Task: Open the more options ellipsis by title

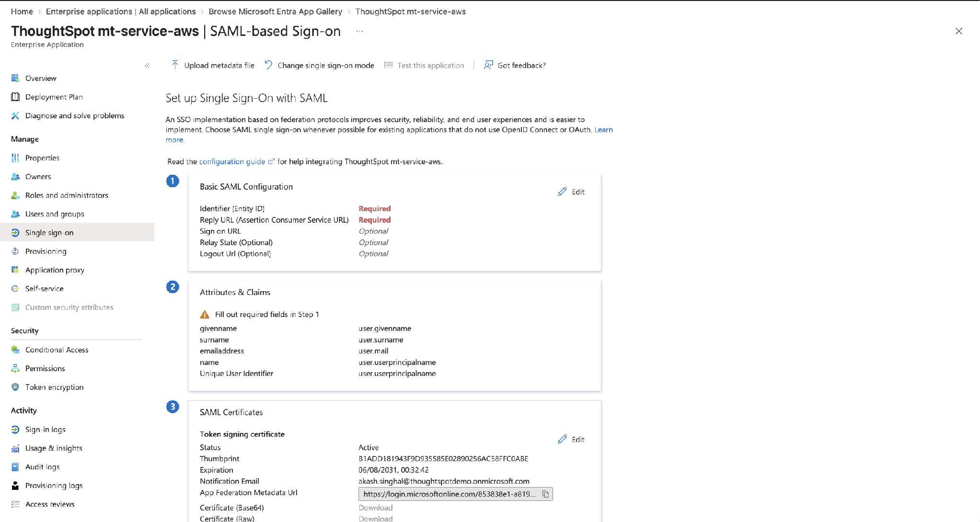Action: click(x=360, y=31)
